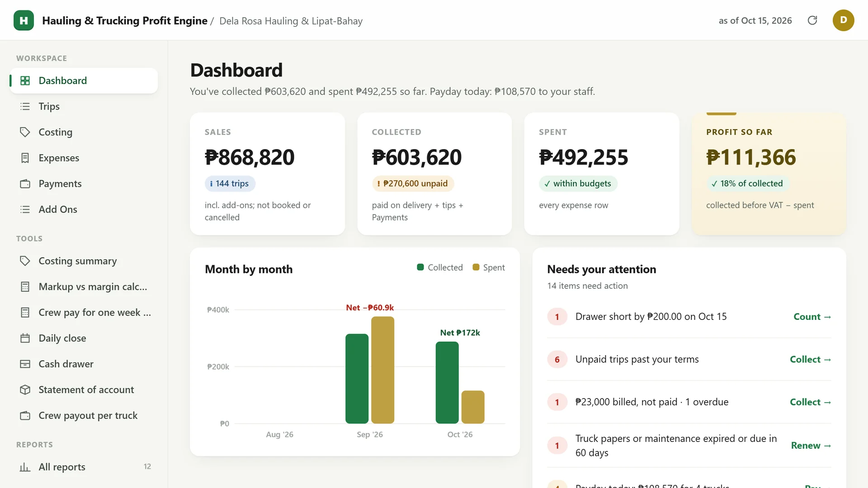Image resolution: width=868 pixels, height=488 pixels.
Task: Click the Crew payout per truck wallet icon
Action: coord(25,415)
